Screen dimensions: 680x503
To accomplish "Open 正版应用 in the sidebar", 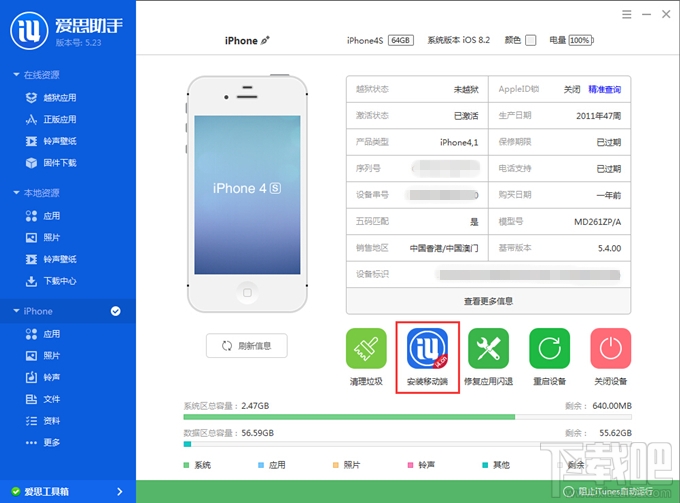I will coord(51,119).
